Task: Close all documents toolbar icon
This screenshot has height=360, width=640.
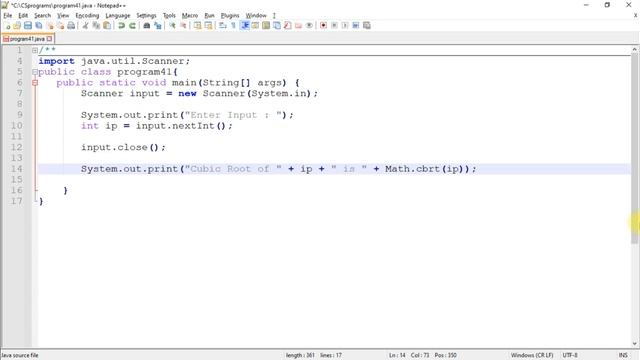Action: [60, 26]
